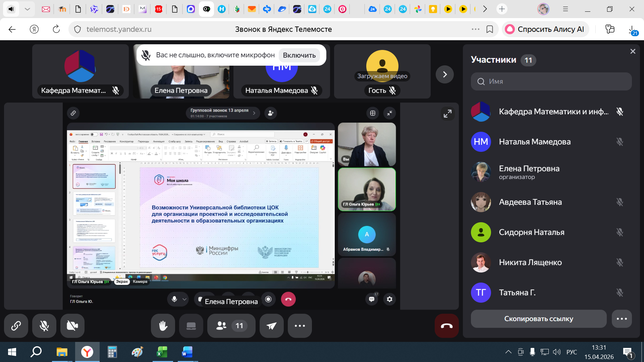
Task: Open more options next to Скопировать ссылку
Action: (622, 319)
